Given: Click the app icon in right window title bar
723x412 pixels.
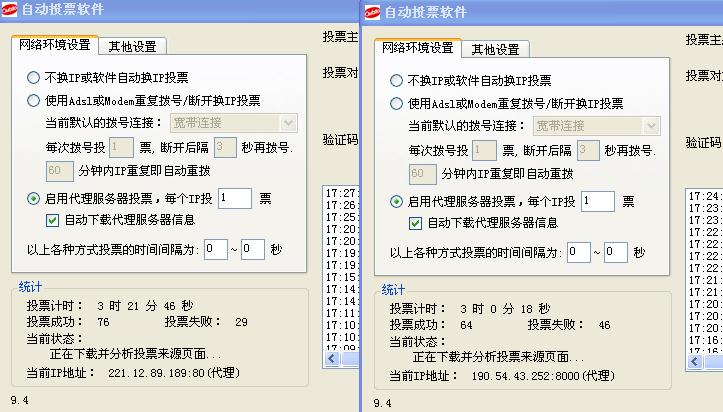Looking at the screenshot, I should [372, 12].
